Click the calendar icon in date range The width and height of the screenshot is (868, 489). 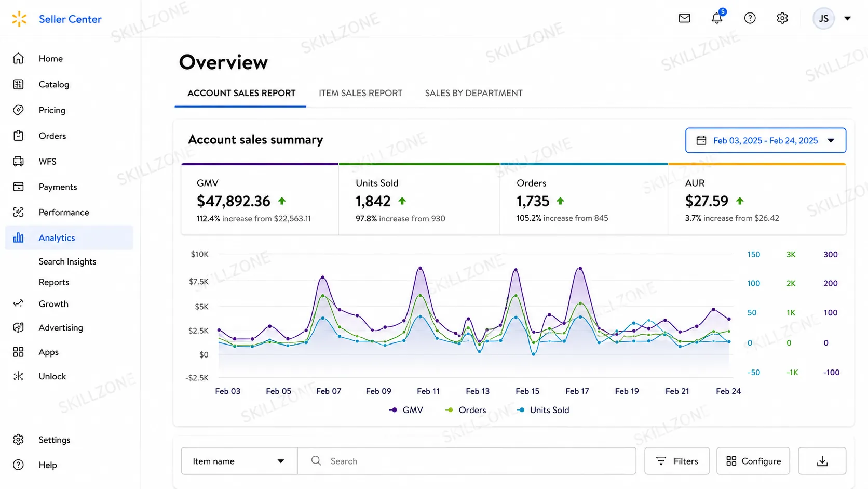point(701,140)
